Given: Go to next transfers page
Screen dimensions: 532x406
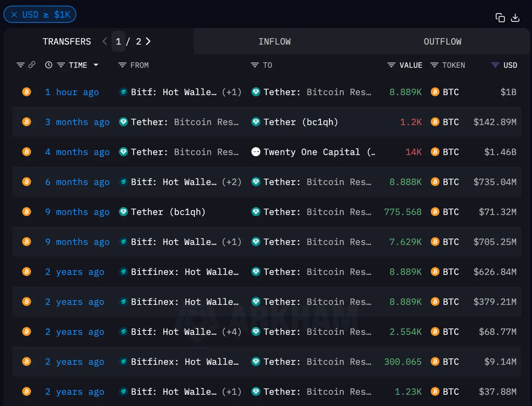Looking at the screenshot, I should coord(148,41).
